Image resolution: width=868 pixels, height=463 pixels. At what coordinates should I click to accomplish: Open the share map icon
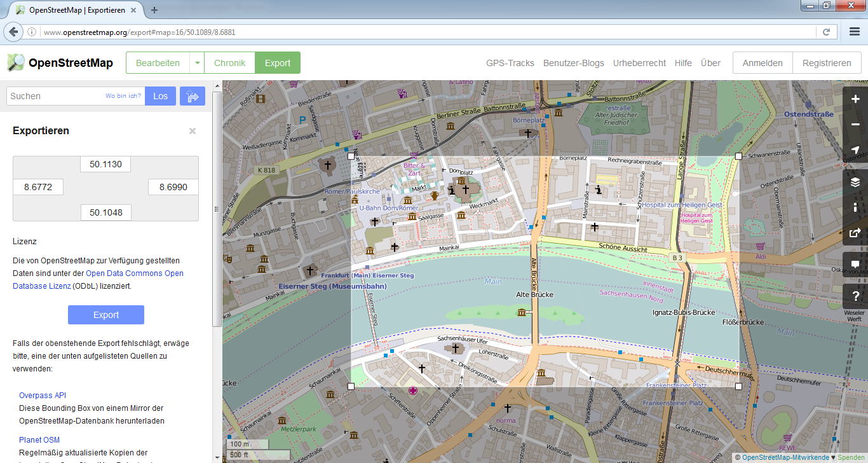(855, 233)
